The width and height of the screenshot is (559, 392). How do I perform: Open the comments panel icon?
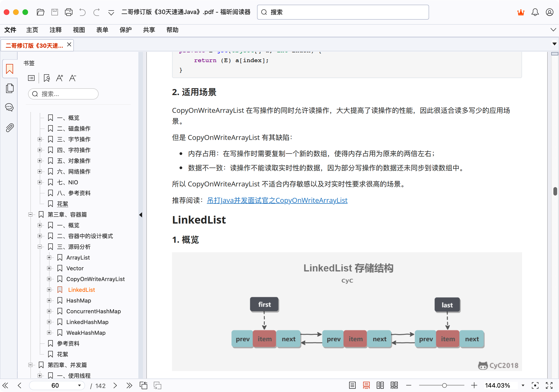click(x=9, y=107)
